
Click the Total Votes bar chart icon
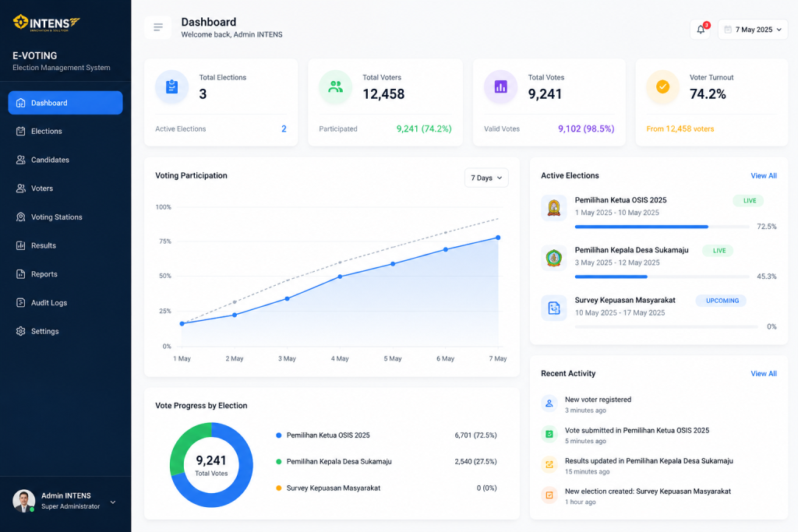tap(501, 86)
